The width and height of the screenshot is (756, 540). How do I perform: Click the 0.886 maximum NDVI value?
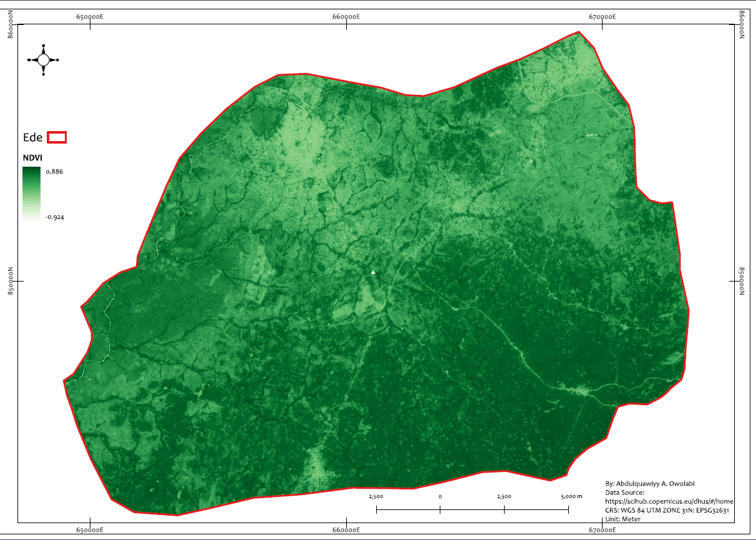(55, 171)
